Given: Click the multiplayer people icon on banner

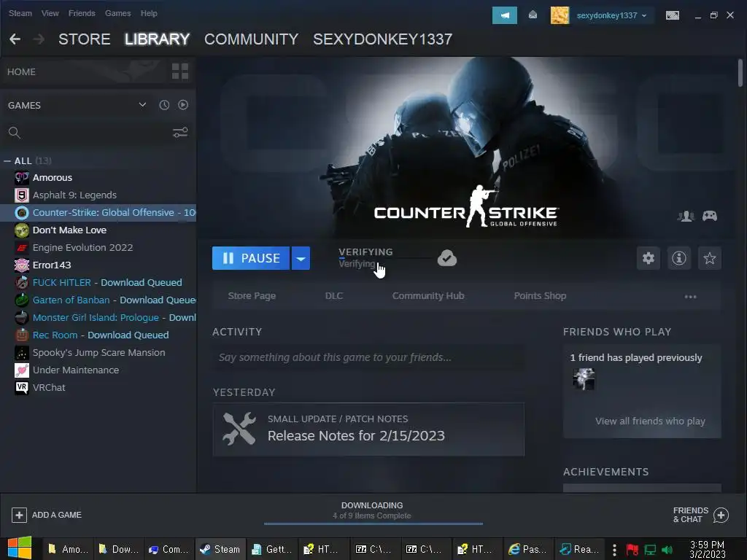Looking at the screenshot, I should coord(686,216).
